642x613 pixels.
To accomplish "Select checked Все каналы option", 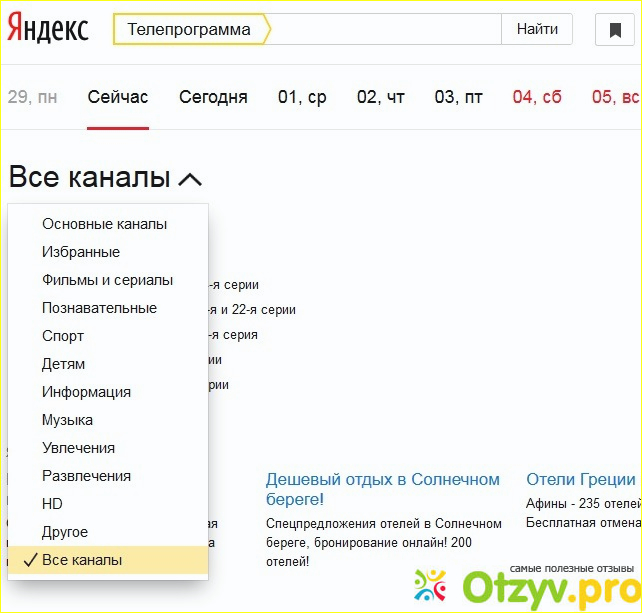I will click(82, 560).
